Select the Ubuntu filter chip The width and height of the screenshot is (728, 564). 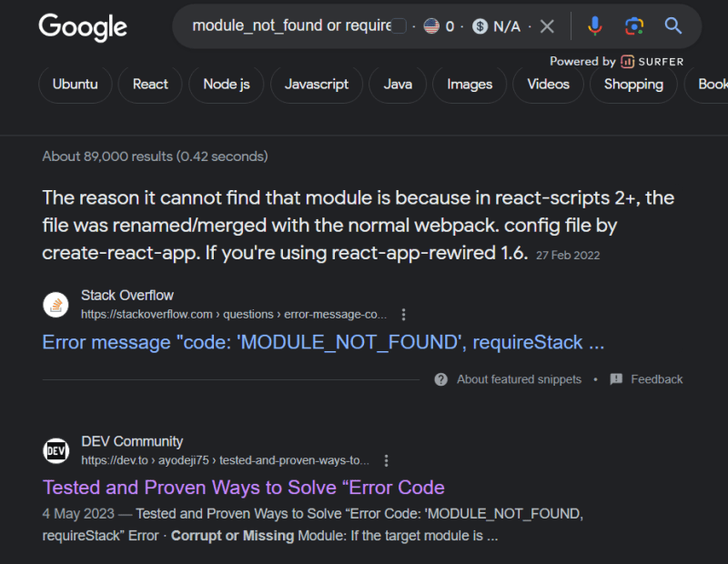[76, 85]
